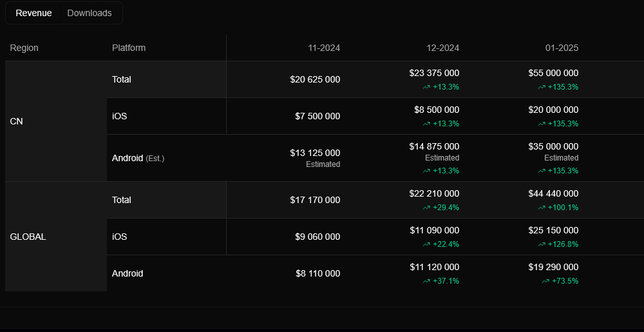Click the Region column header

click(x=24, y=48)
